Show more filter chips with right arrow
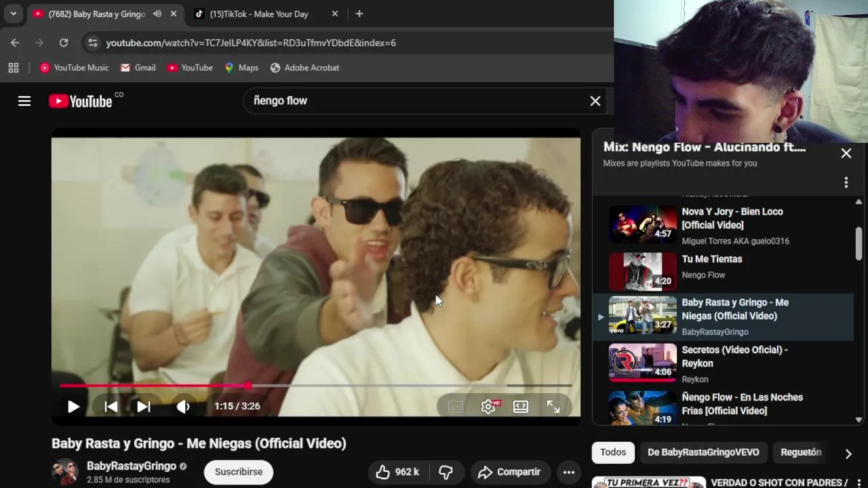The width and height of the screenshot is (868, 488). pyautogui.click(x=848, y=453)
